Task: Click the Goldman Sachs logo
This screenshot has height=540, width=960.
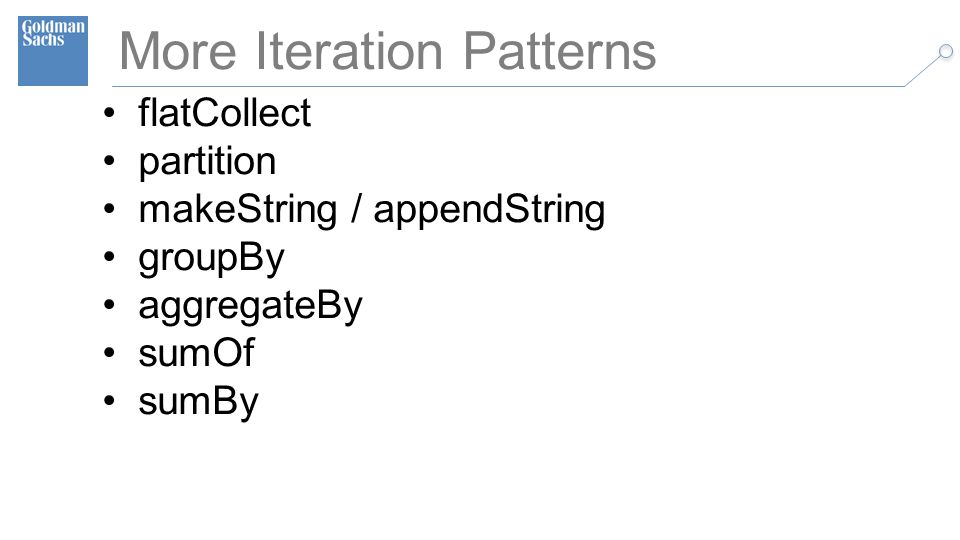Action: click(53, 51)
